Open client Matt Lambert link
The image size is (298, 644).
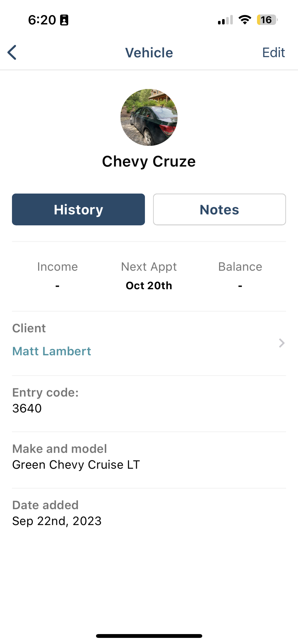point(52,351)
